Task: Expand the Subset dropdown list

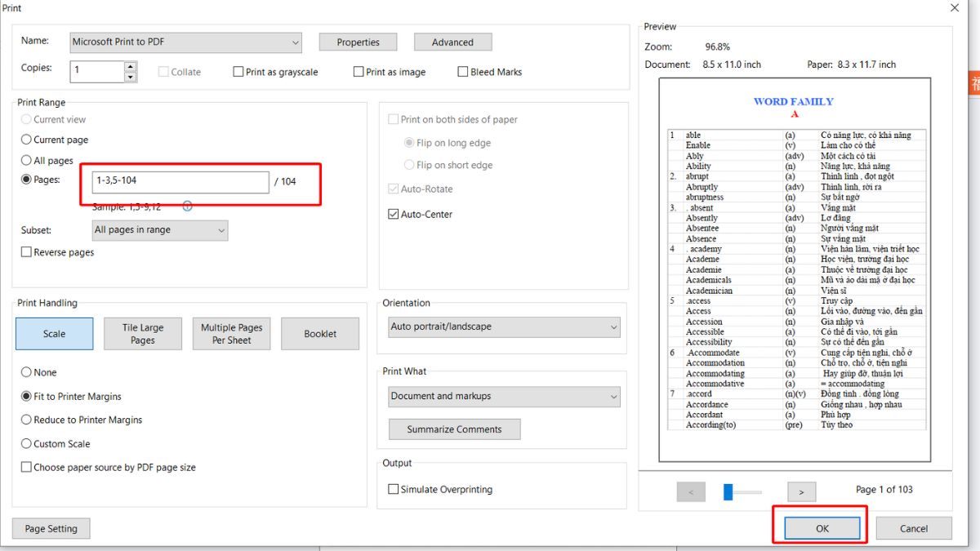Action: tap(158, 231)
